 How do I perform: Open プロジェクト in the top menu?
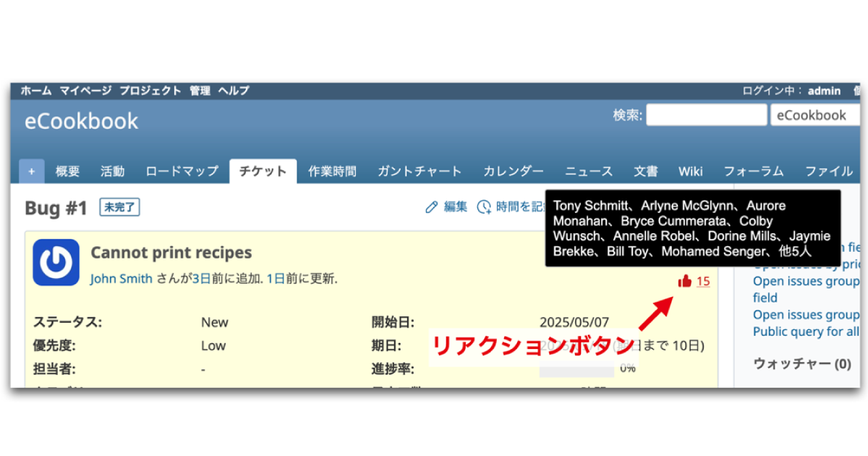click(x=150, y=90)
